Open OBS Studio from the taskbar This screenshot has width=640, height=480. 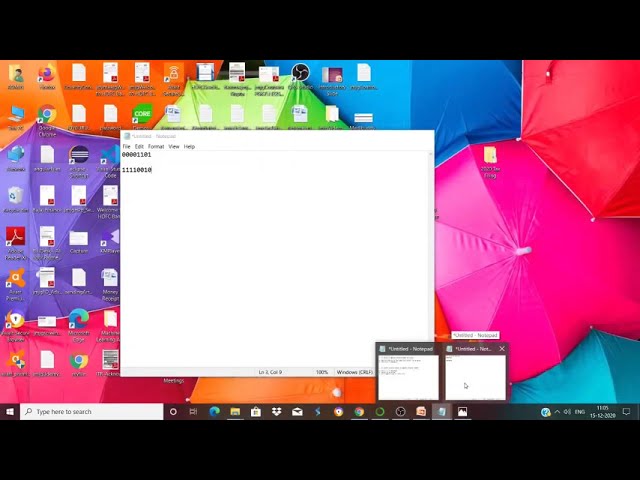(400, 412)
